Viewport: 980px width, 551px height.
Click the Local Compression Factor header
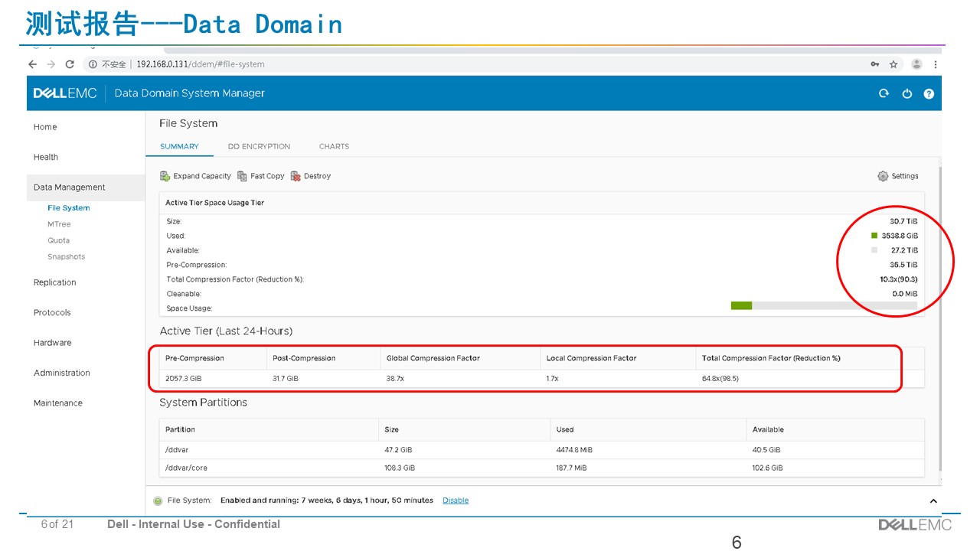pyautogui.click(x=591, y=358)
